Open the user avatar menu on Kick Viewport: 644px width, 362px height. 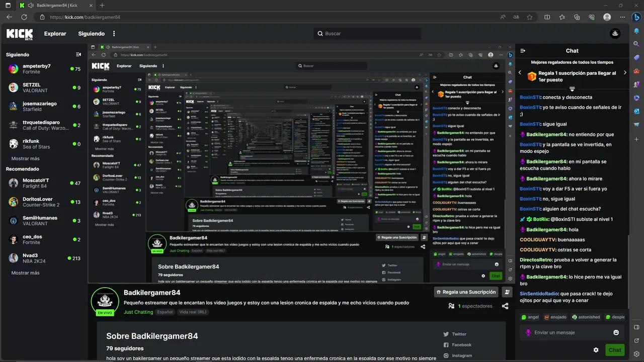pos(615,34)
